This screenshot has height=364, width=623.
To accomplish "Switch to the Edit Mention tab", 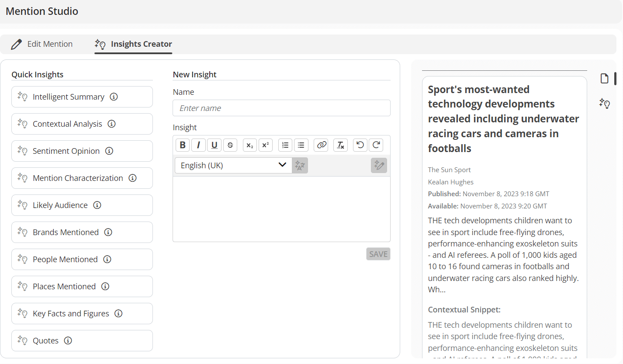I will pos(42,44).
